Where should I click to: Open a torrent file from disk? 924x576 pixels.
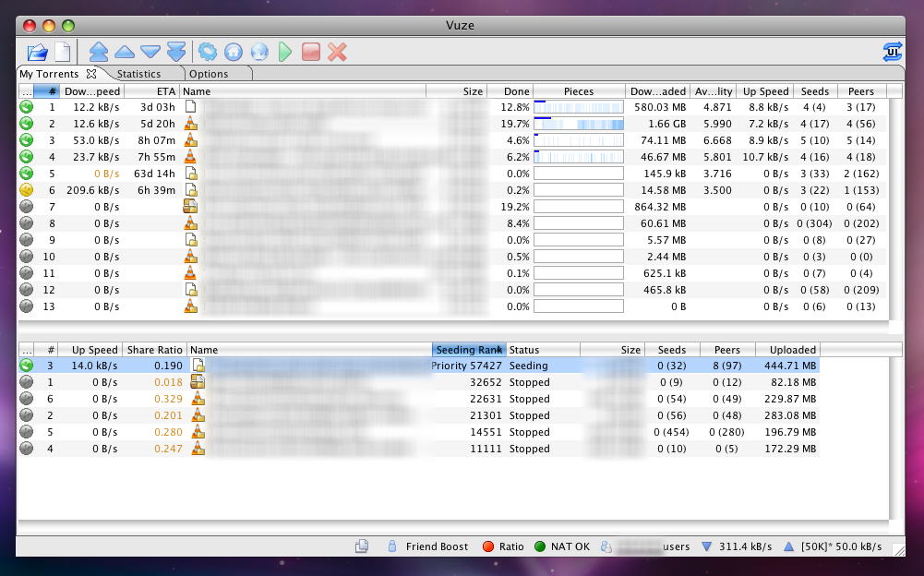(x=37, y=53)
